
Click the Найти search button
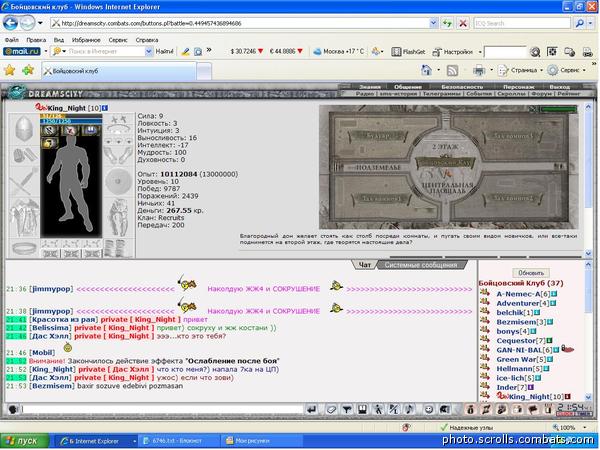pos(165,51)
